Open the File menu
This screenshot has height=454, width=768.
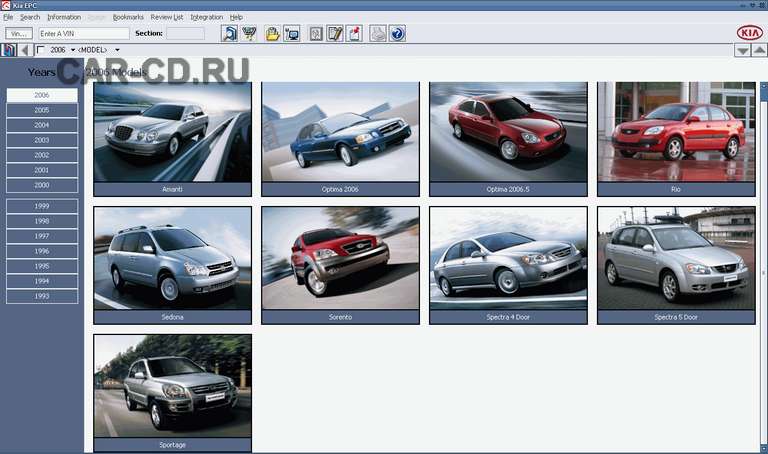[8, 17]
